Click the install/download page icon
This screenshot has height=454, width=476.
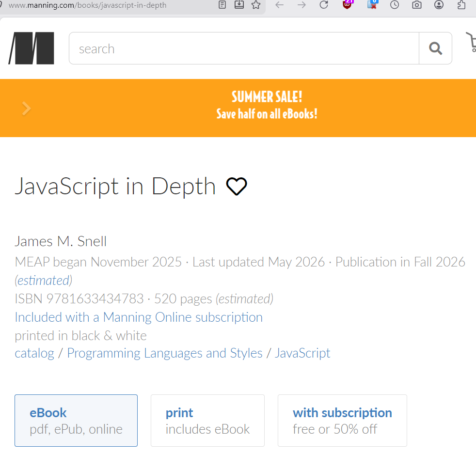click(239, 4)
